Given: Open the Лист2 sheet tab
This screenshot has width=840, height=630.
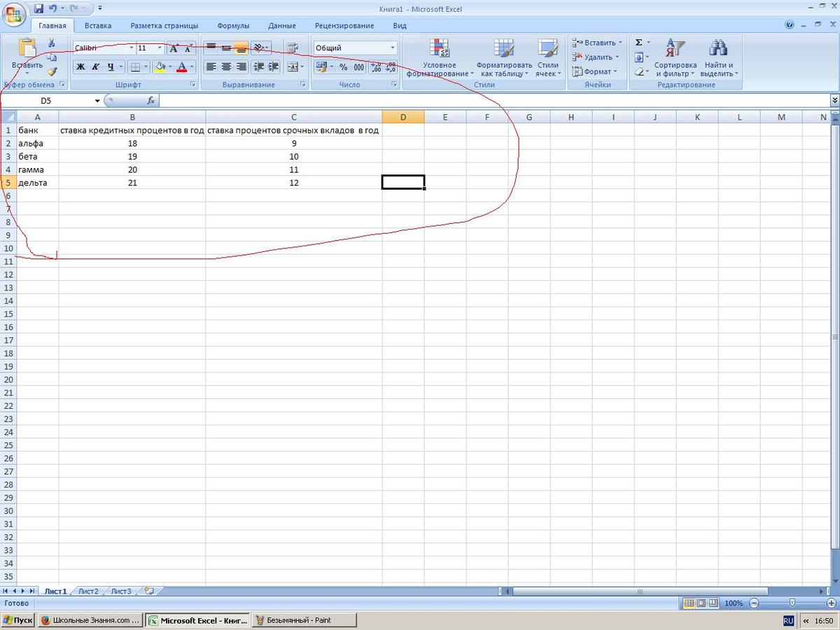Looking at the screenshot, I should coord(88,591).
